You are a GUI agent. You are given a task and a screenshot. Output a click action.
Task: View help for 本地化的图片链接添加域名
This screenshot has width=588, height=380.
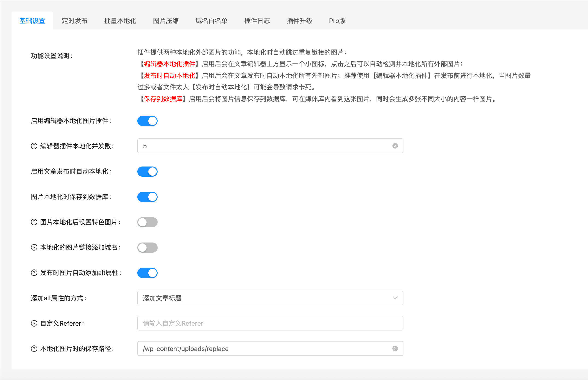point(34,248)
